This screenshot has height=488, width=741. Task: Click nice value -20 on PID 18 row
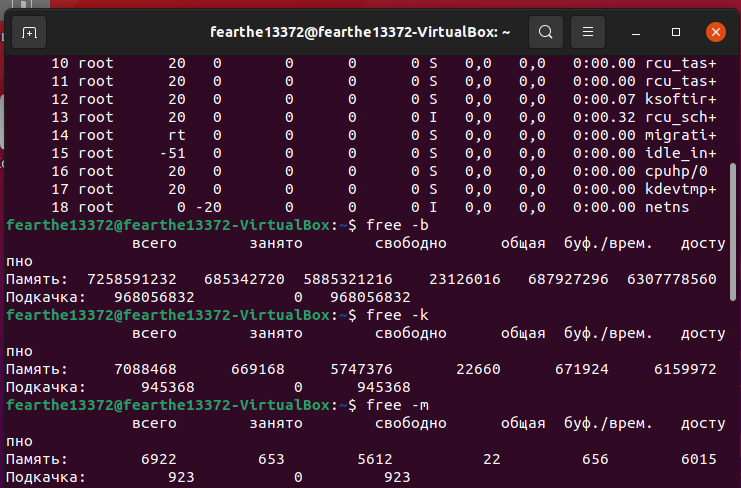point(208,207)
